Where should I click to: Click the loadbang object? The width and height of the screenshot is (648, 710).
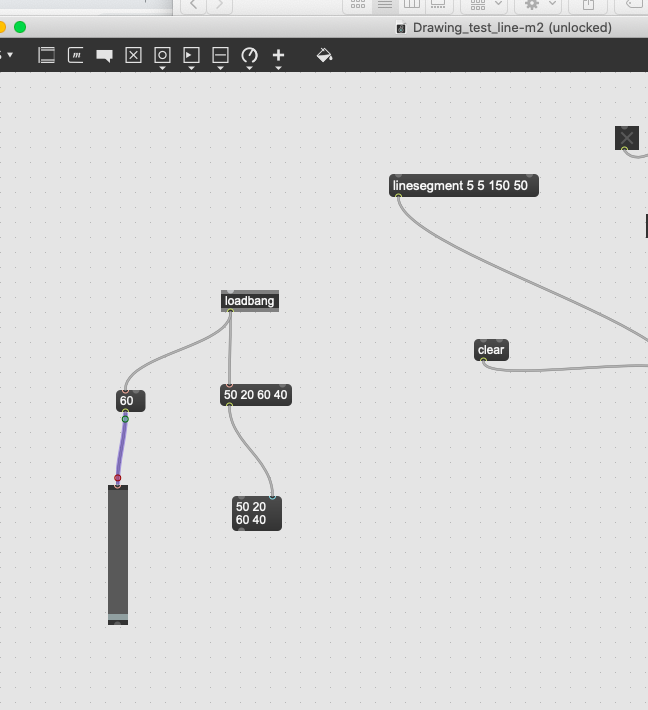(x=250, y=301)
